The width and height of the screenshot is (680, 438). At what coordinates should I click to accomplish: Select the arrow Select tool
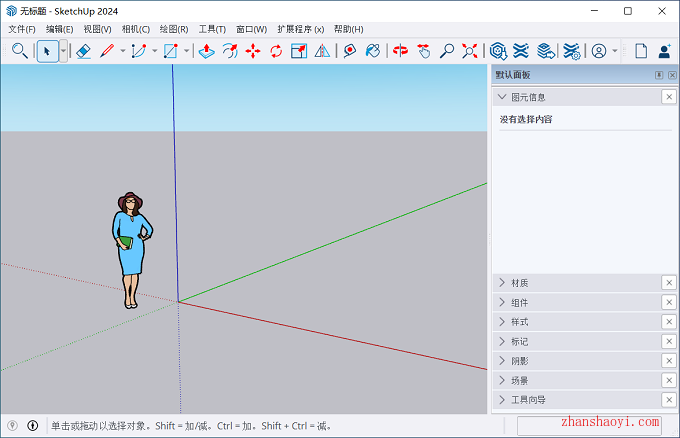pos(47,51)
